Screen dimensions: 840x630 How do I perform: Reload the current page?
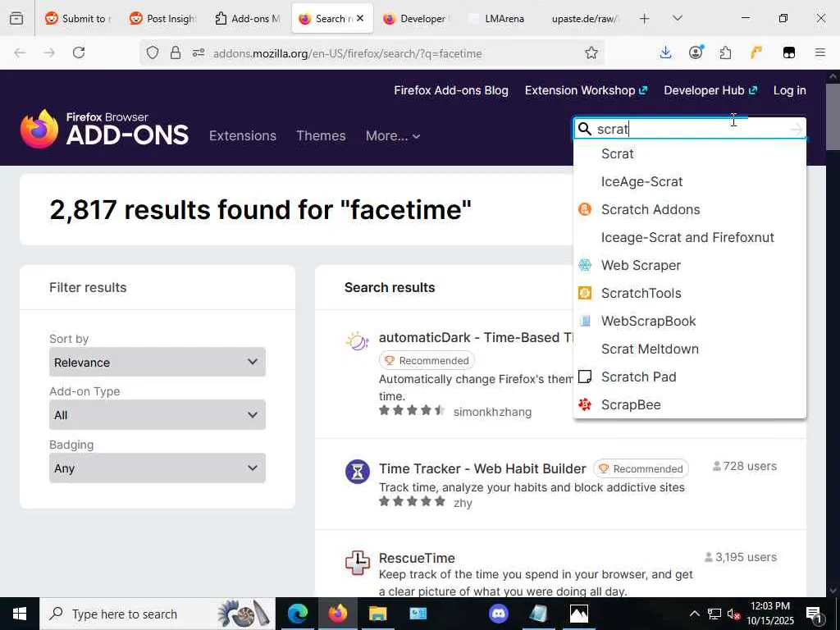(x=79, y=52)
